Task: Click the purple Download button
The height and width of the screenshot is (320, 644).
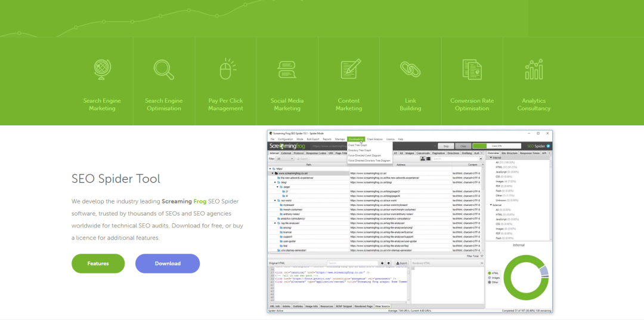Action: pyautogui.click(x=168, y=264)
